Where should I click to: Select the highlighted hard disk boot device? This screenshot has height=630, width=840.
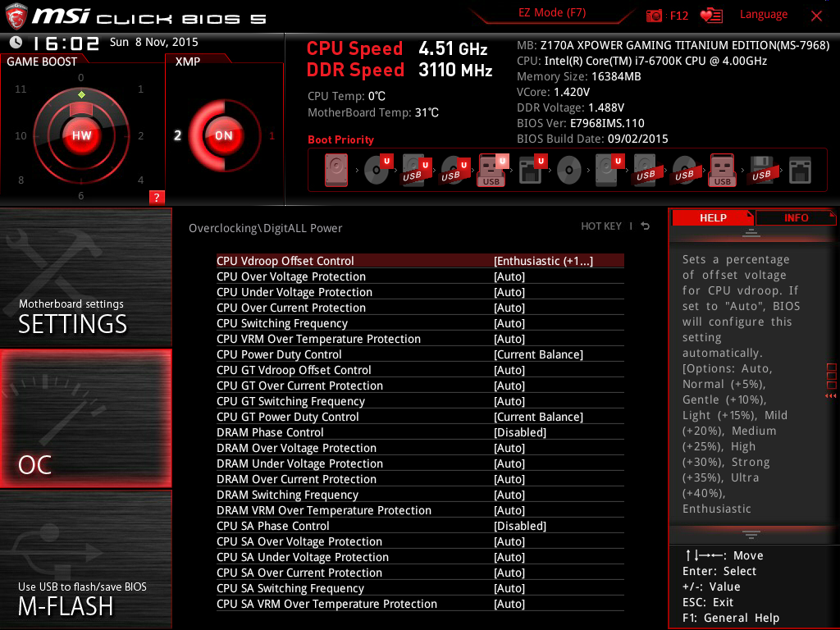[336, 171]
